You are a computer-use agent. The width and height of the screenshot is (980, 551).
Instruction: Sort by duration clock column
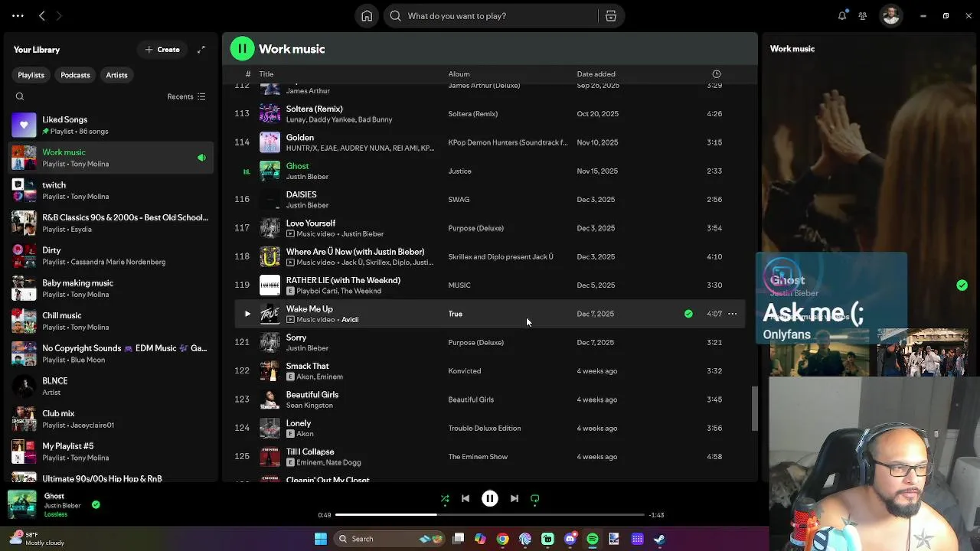pyautogui.click(x=717, y=74)
